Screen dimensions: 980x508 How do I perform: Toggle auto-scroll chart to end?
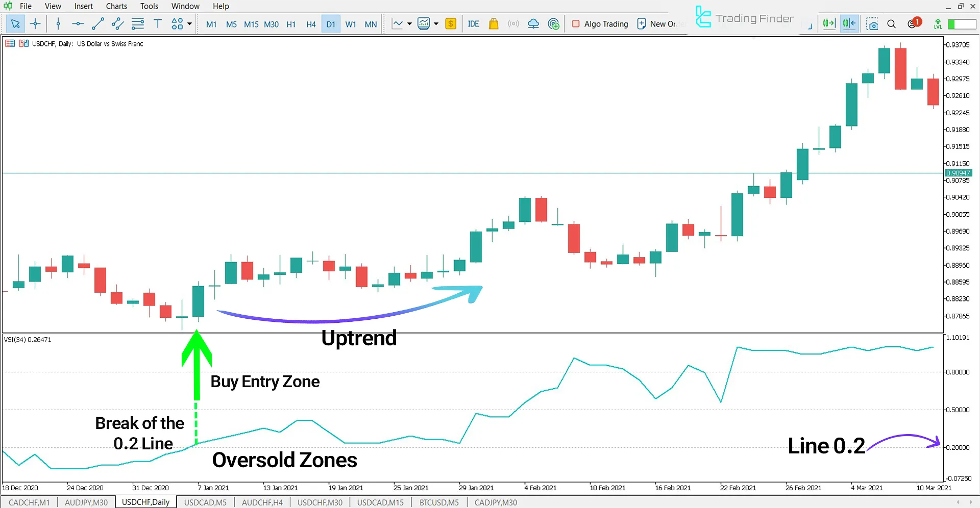828,23
